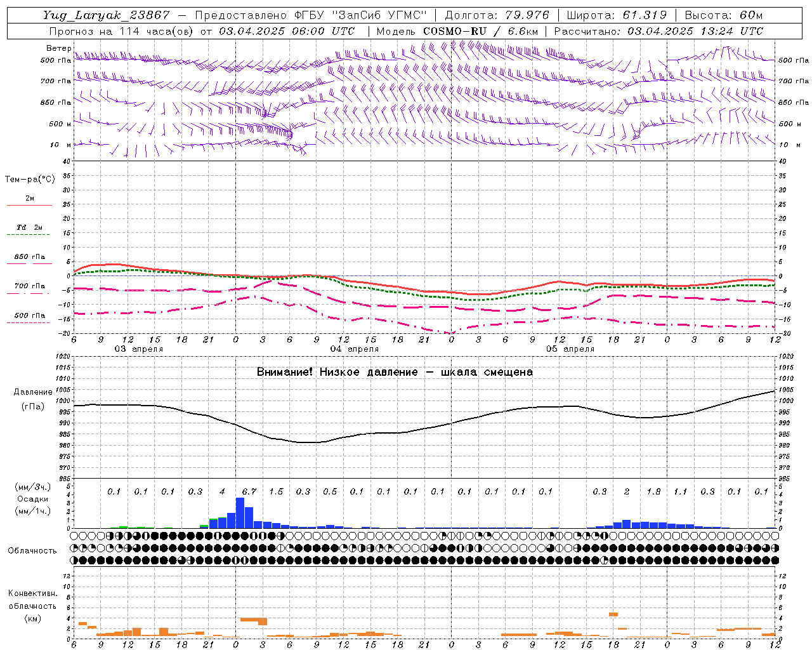Click the (мм/1ч.) precipitation unit label
The width and height of the screenshot is (812, 650).
point(32,511)
